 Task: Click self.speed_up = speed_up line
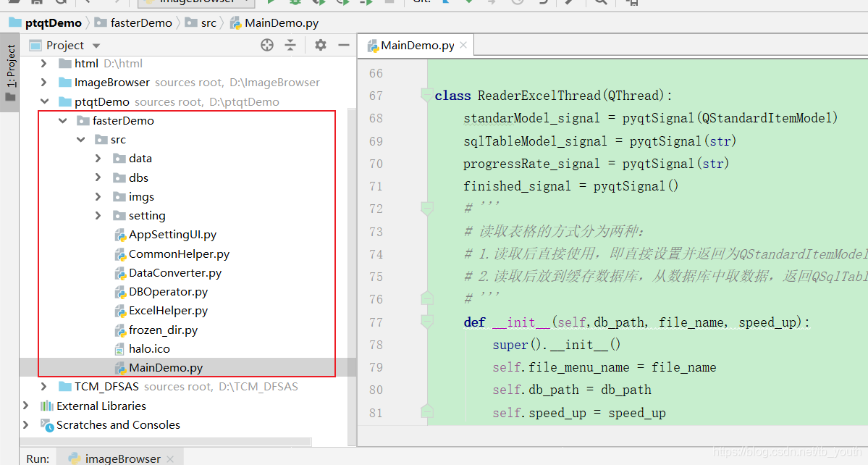click(579, 412)
